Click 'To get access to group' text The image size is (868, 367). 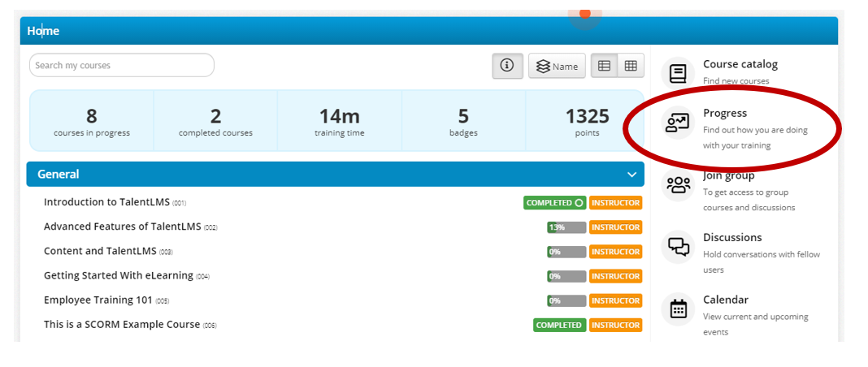(745, 192)
